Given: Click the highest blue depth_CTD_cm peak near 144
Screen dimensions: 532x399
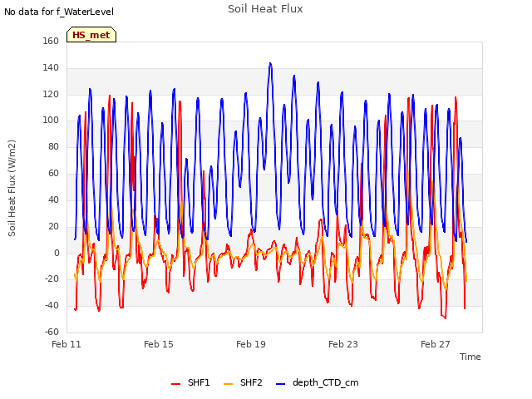Looking at the screenshot, I should tap(270, 63).
